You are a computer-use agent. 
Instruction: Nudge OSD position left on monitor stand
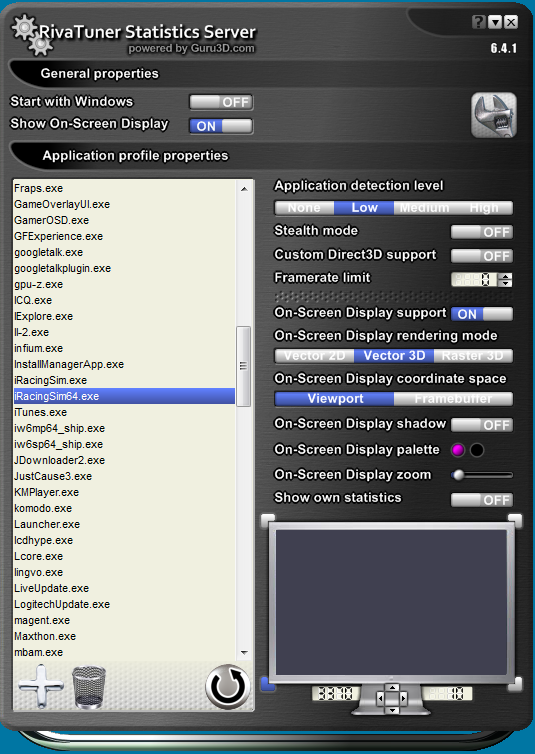[x=381, y=698]
